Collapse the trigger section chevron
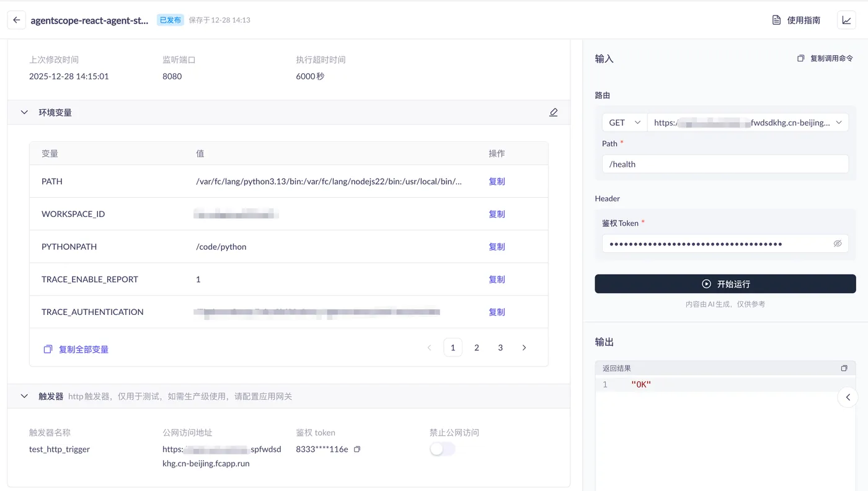Viewport: 868px width, 491px height. (24, 396)
